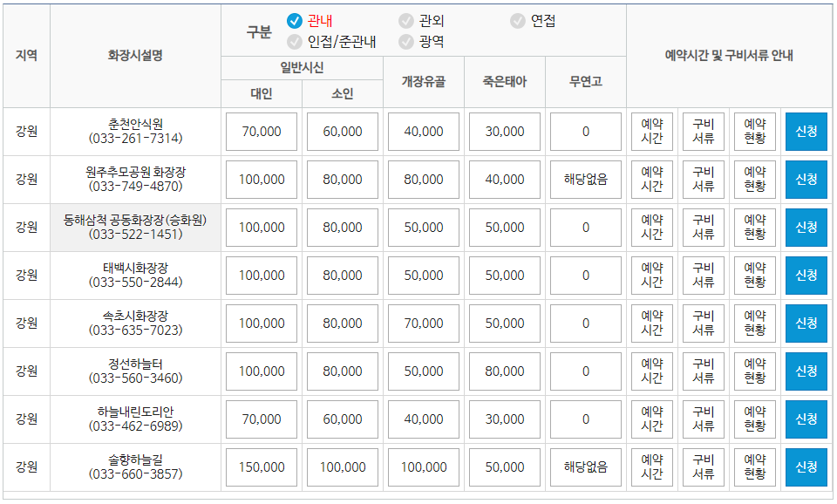Click the 개장유골 price field of 속초시화장장
Viewport: 837px width, 504px height.
pyautogui.click(x=423, y=323)
